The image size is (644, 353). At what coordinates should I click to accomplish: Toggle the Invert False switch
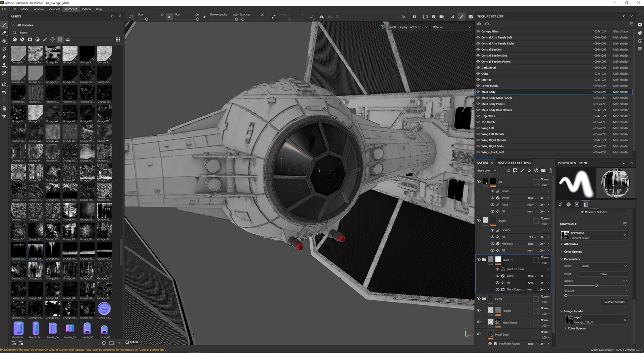coord(603,274)
